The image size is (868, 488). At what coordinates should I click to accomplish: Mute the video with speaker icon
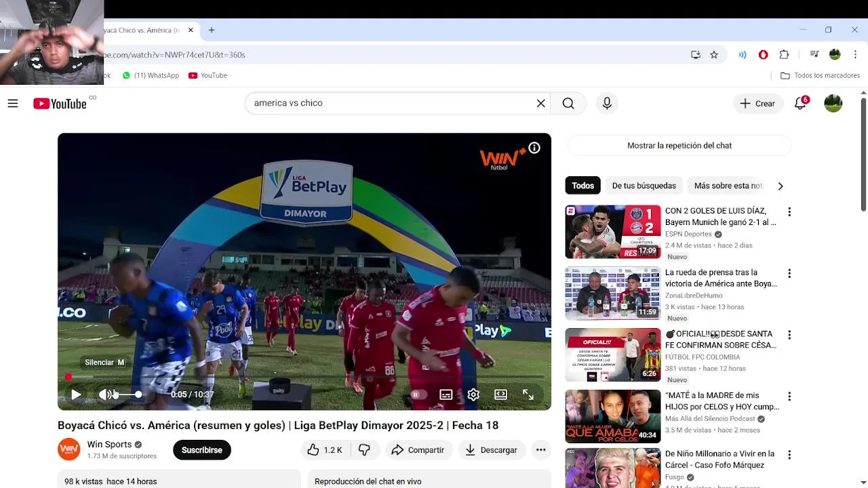pos(106,394)
